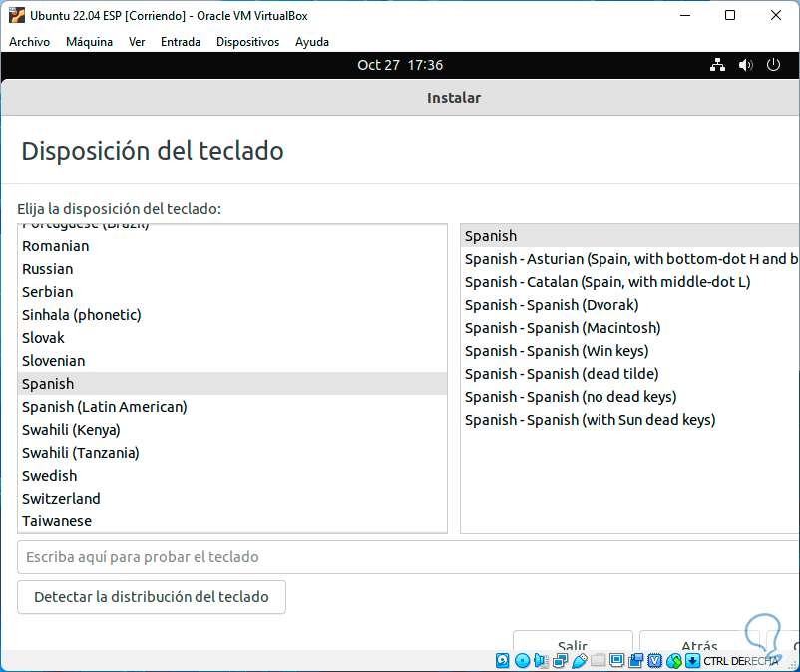Open the Máquina menu
The height and width of the screenshot is (672, 800).
[90, 42]
